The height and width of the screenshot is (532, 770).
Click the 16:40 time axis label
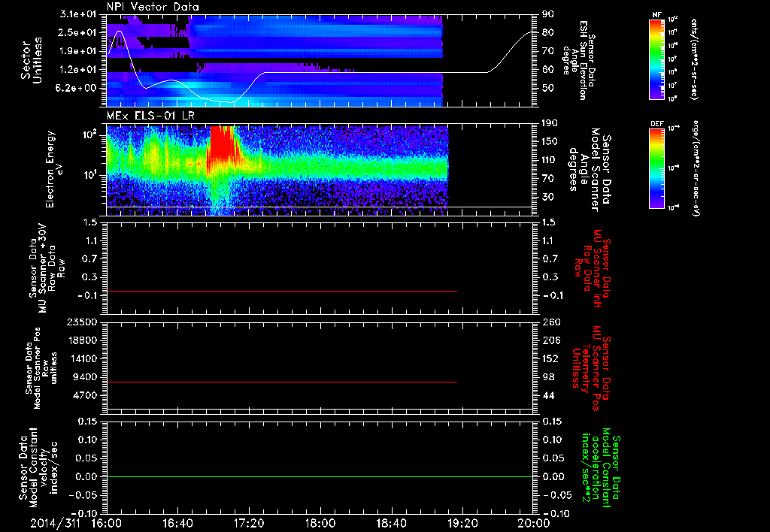[178, 524]
